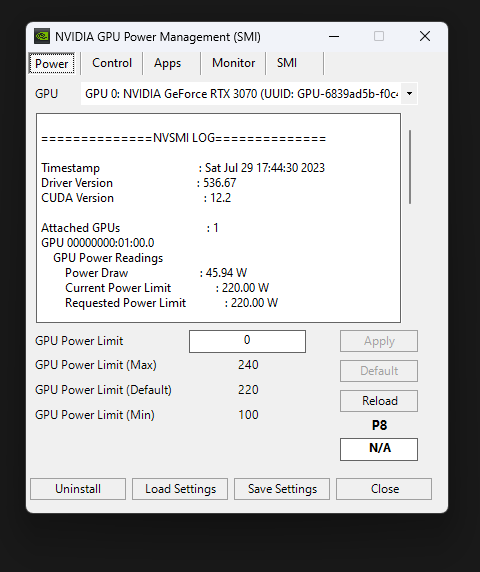Open Load Settings
The width and height of the screenshot is (480, 572).
tap(180, 489)
